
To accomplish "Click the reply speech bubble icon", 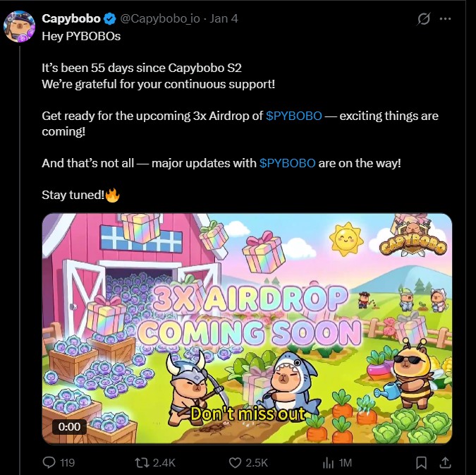I will click(x=49, y=463).
